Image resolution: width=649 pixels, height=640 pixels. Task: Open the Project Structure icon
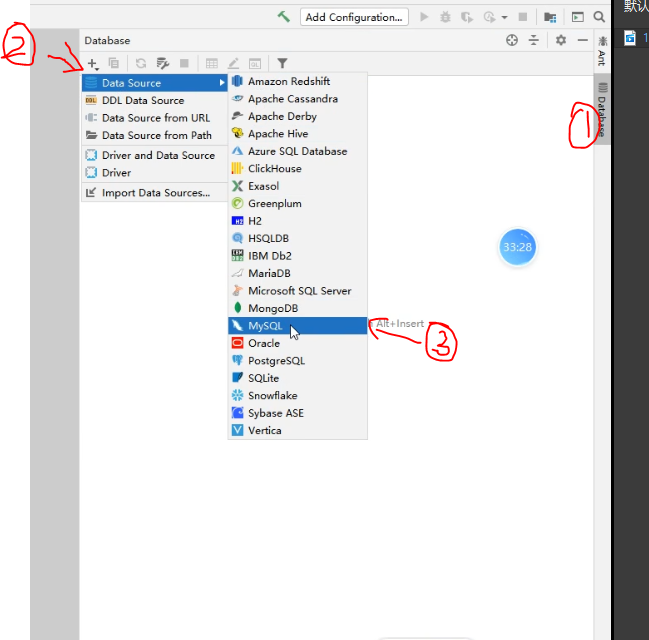coord(550,17)
